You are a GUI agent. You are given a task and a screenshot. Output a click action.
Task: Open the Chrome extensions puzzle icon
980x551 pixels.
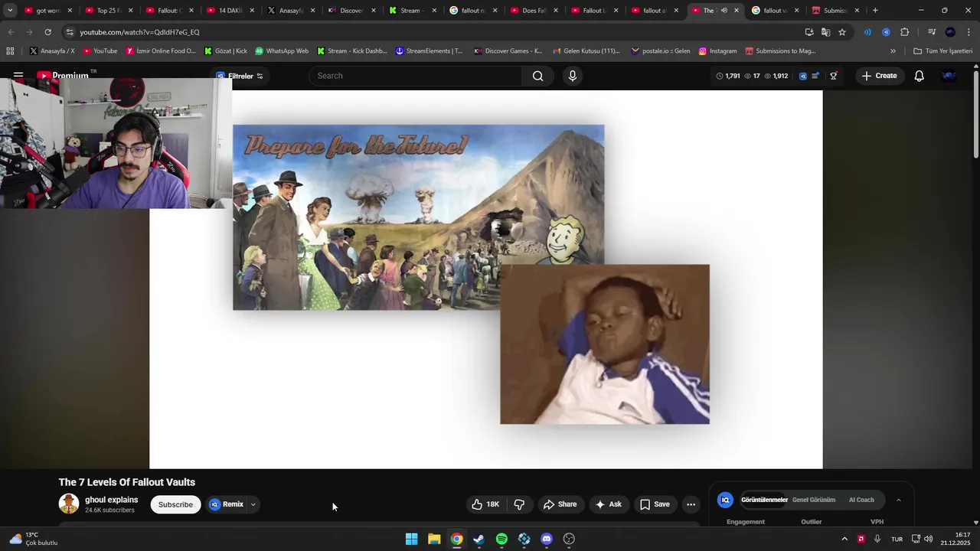coord(904,32)
